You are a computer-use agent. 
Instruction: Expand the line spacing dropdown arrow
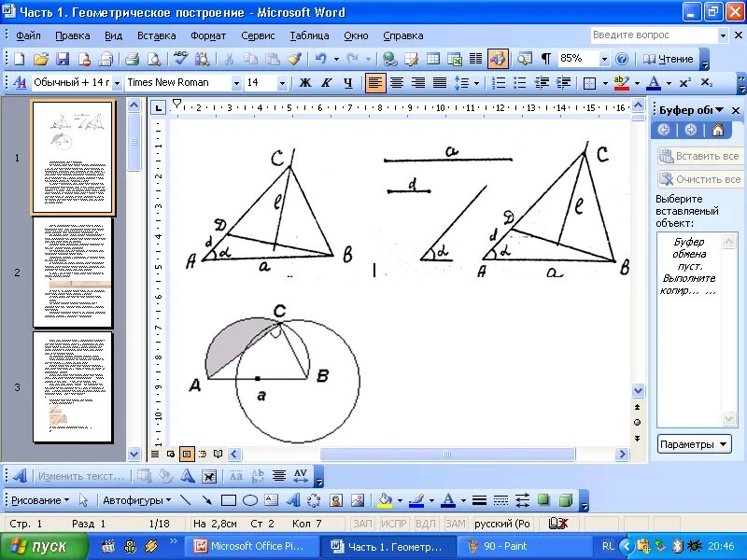[476, 83]
